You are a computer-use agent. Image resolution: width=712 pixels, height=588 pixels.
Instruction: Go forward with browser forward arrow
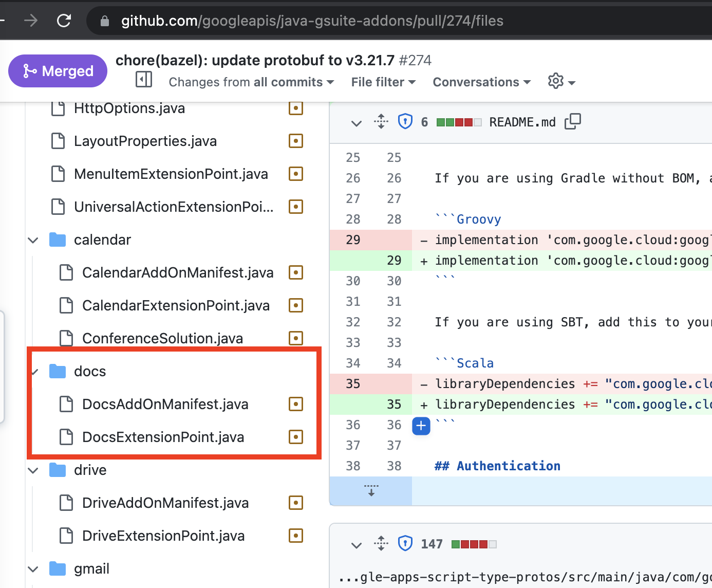[31, 21]
